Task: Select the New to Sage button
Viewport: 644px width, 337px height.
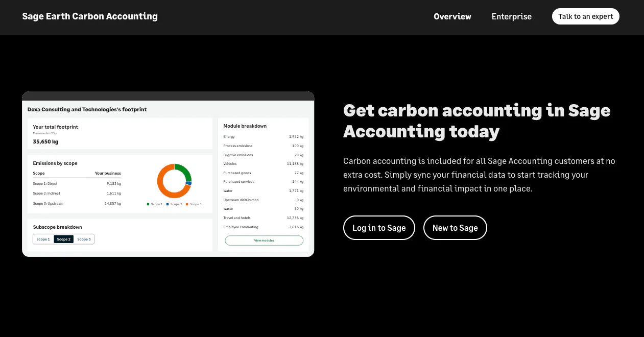Action: pyautogui.click(x=455, y=228)
